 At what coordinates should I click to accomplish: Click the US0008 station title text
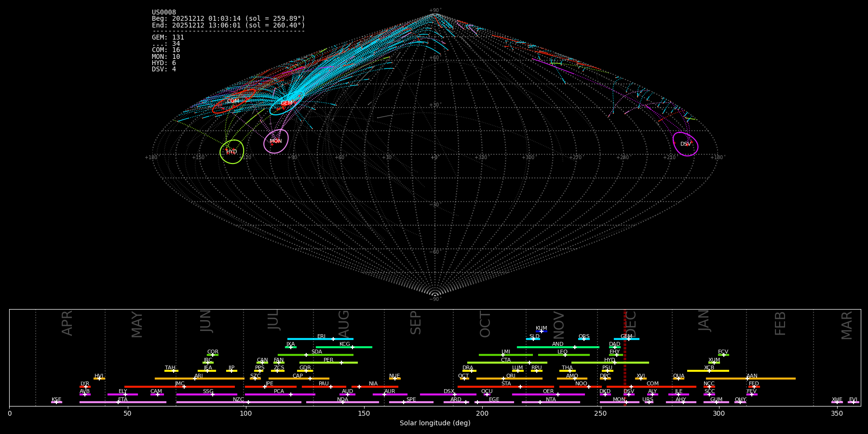tap(164, 13)
